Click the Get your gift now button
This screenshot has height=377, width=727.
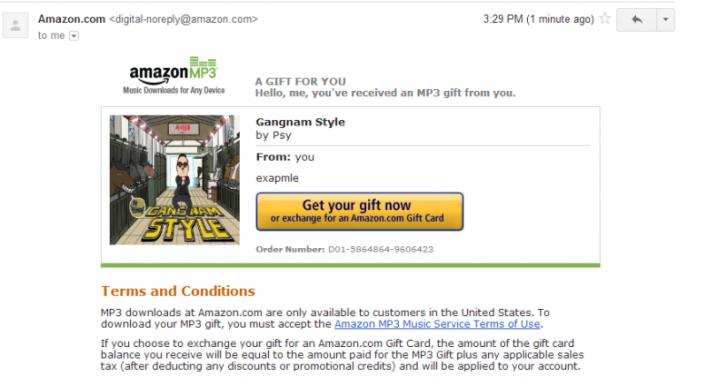tap(359, 211)
